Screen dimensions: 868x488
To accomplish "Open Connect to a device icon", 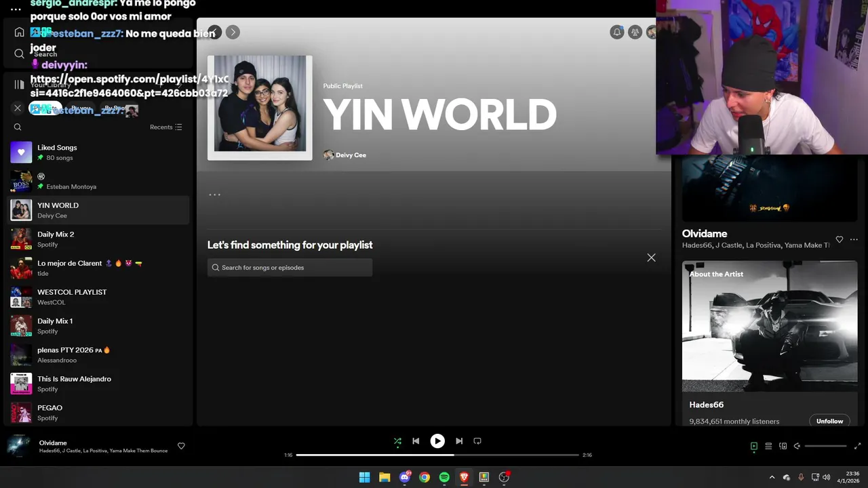I will [x=783, y=446].
